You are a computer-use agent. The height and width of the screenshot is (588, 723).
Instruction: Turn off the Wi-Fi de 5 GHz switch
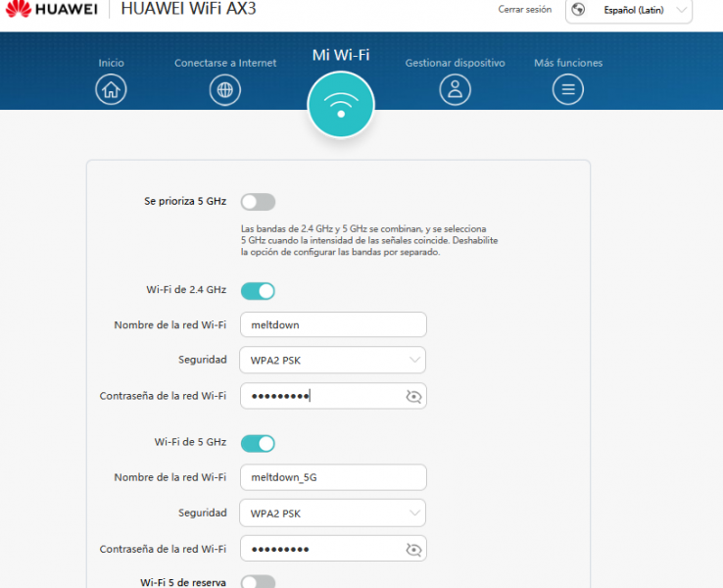coord(258,444)
